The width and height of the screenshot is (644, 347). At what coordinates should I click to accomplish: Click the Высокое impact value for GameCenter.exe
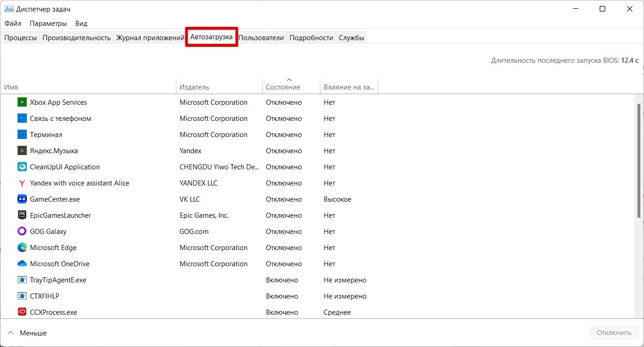[x=337, y=199]
